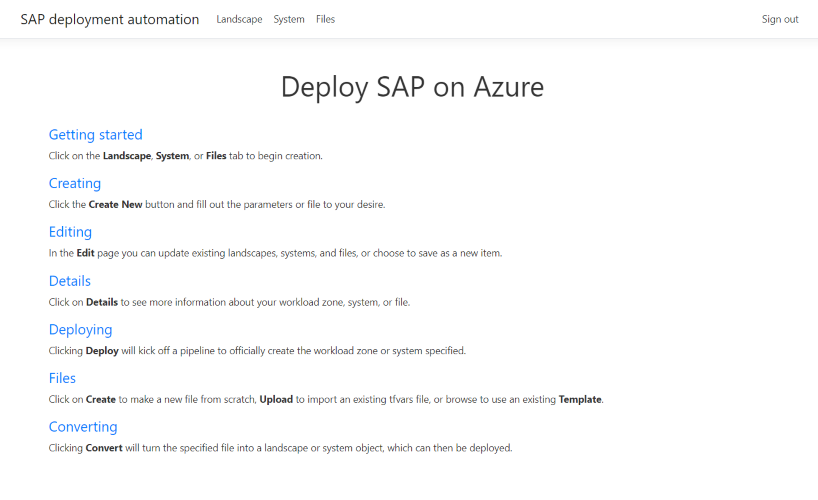The height and width of the screenshot is (500, 818).
Task: Open the Details section heading link
Action: (x=70, y=281)
